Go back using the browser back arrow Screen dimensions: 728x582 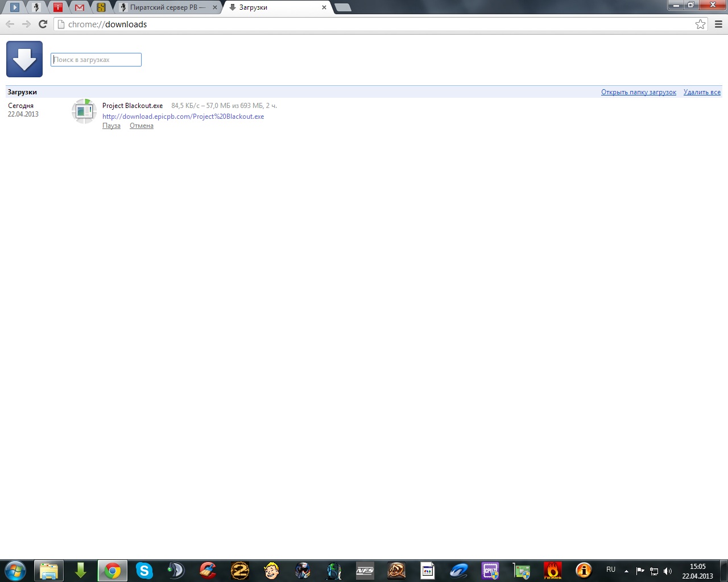(10, 24)
